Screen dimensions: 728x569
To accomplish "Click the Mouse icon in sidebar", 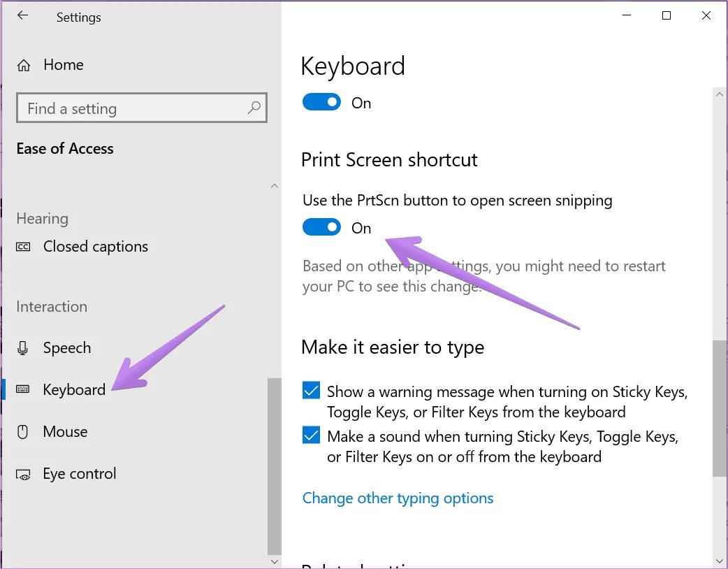I will [24, 432].
